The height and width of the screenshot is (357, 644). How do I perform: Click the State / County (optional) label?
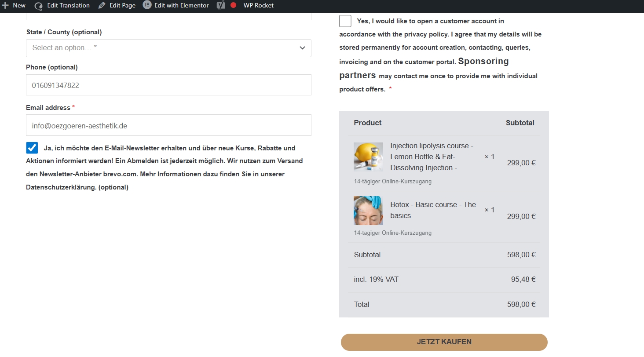coord(64,32)
